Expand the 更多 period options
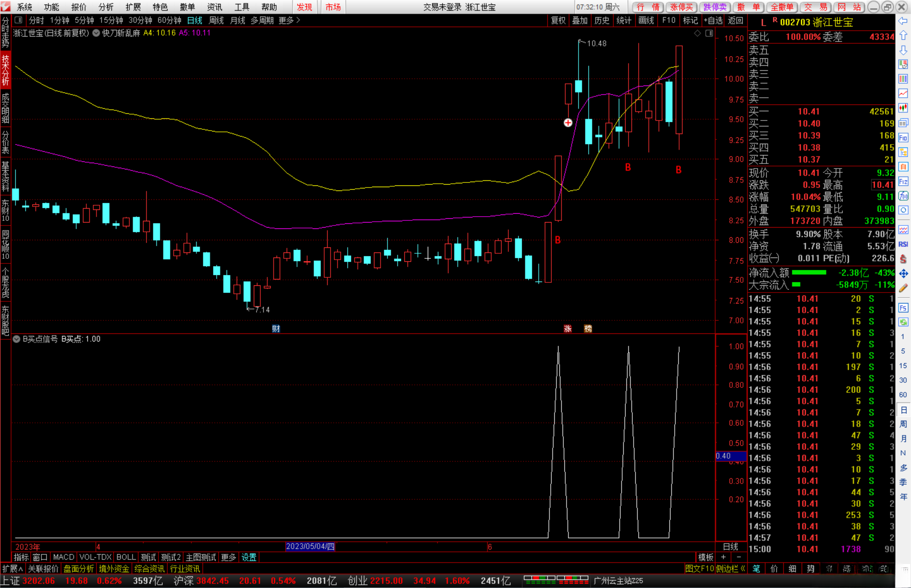 289,20
